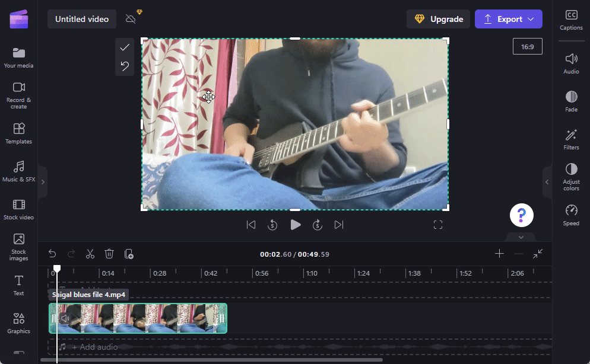Image resolution: width=590 pixels, height=364 pixels.
Task: Open the Fade panel
Action: coord(571,101)
